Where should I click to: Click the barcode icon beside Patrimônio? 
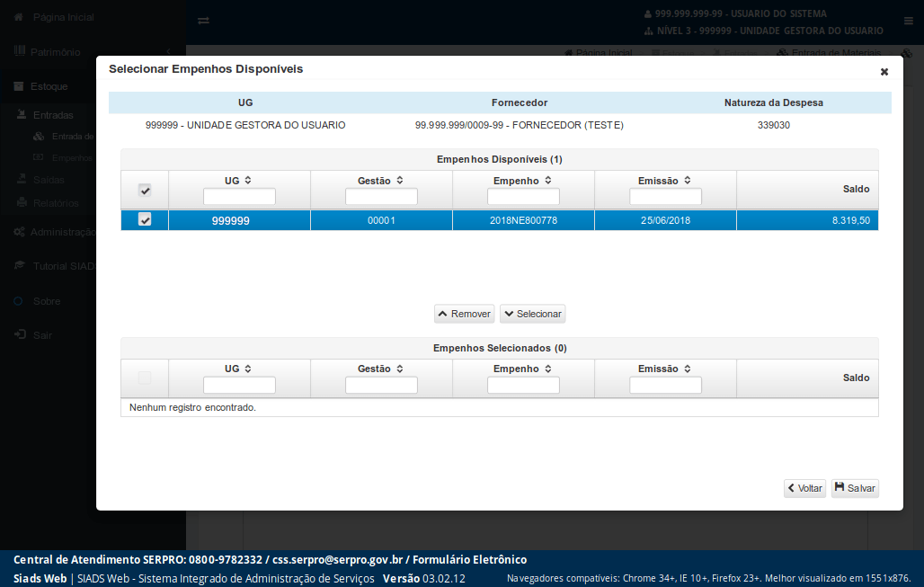coord(20,51)
